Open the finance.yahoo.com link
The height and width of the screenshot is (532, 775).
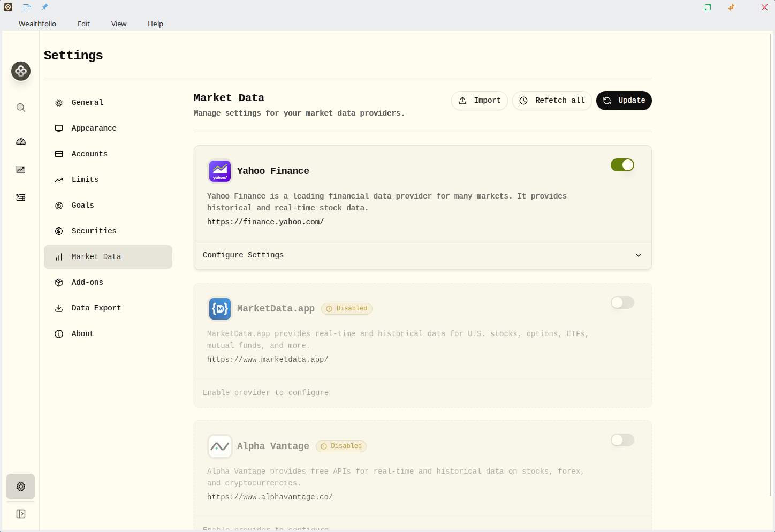pyautogui.click(x=265, y=222)
